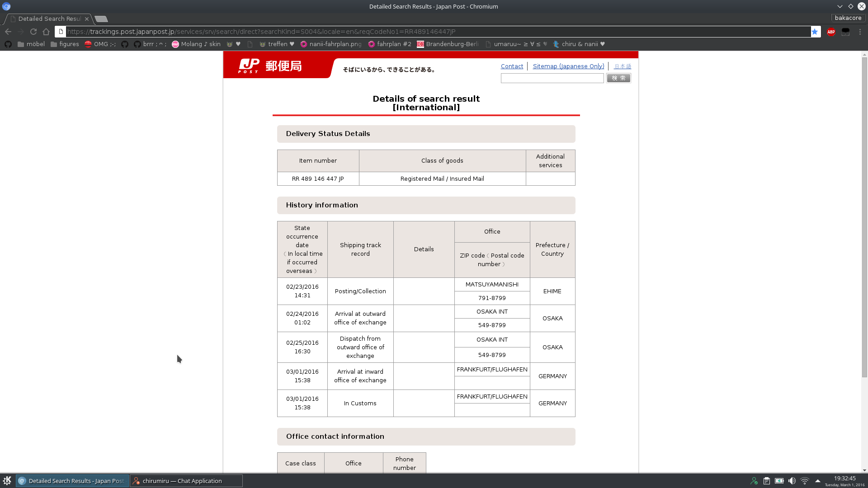
Task: Submit the Japan Post site search button
Action: pyautogui.click(x=618, y=78)
